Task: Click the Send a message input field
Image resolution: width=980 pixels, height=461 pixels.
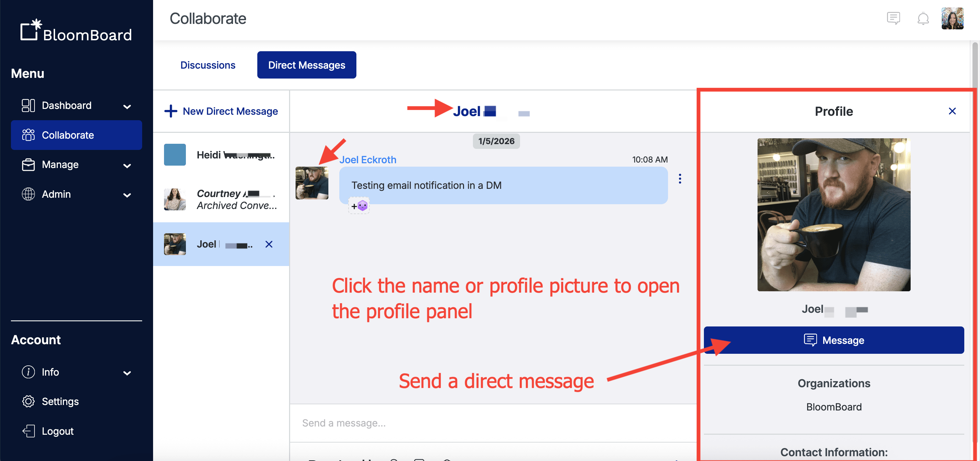Action: (x=493, y=423)
